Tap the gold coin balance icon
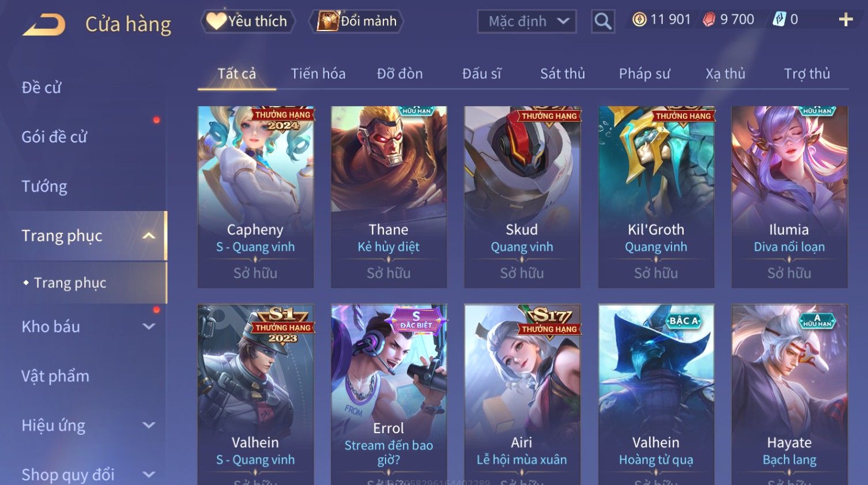 639,20
